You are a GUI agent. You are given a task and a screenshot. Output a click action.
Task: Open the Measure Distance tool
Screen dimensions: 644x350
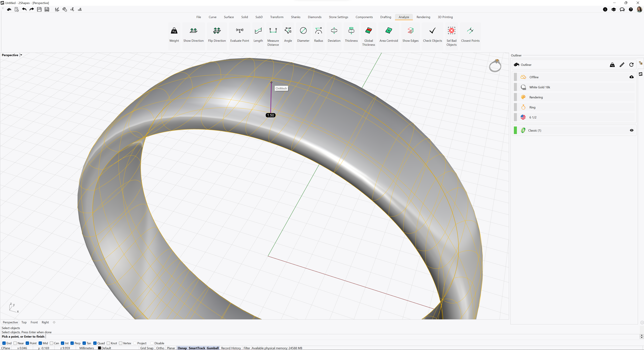[x=273, y=37]
